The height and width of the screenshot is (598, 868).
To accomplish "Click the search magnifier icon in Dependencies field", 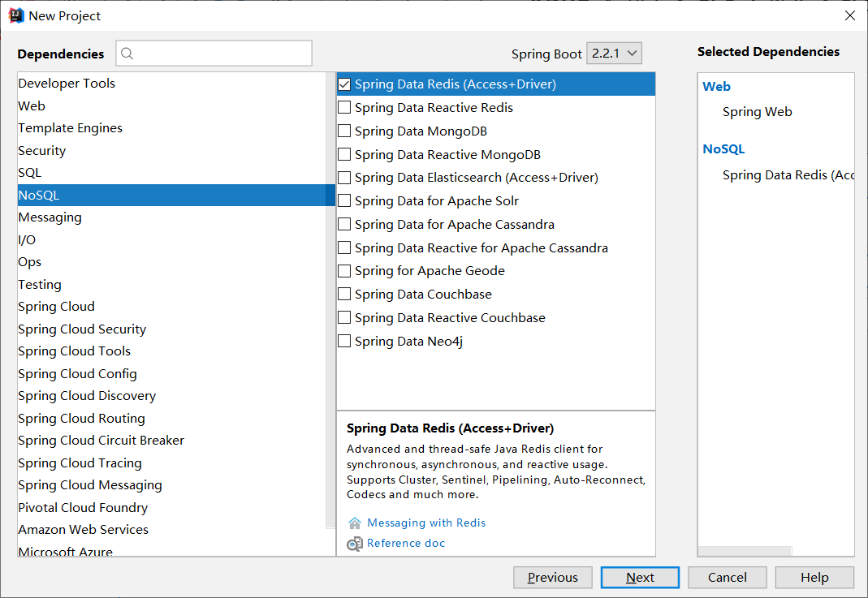I will pos(127,54).
